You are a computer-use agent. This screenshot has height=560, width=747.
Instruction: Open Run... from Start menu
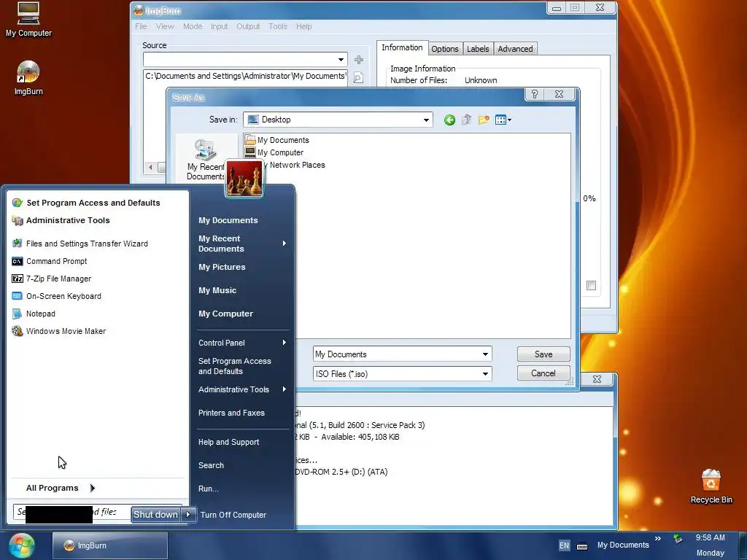208,489
